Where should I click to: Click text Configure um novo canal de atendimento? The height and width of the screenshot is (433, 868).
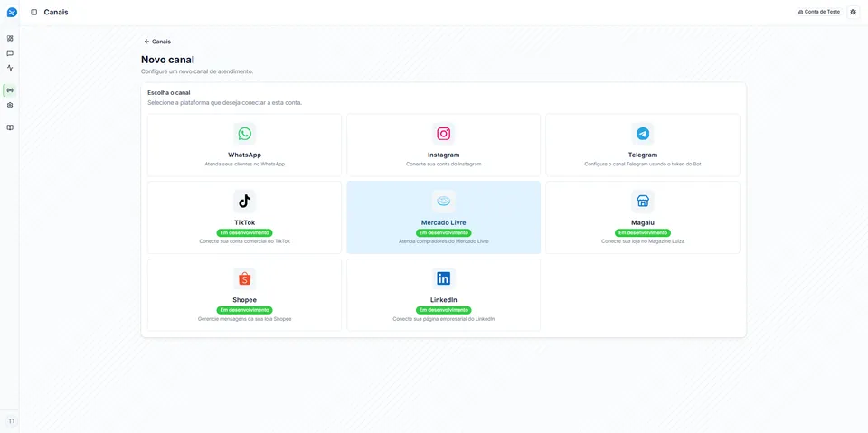[197, 72]
